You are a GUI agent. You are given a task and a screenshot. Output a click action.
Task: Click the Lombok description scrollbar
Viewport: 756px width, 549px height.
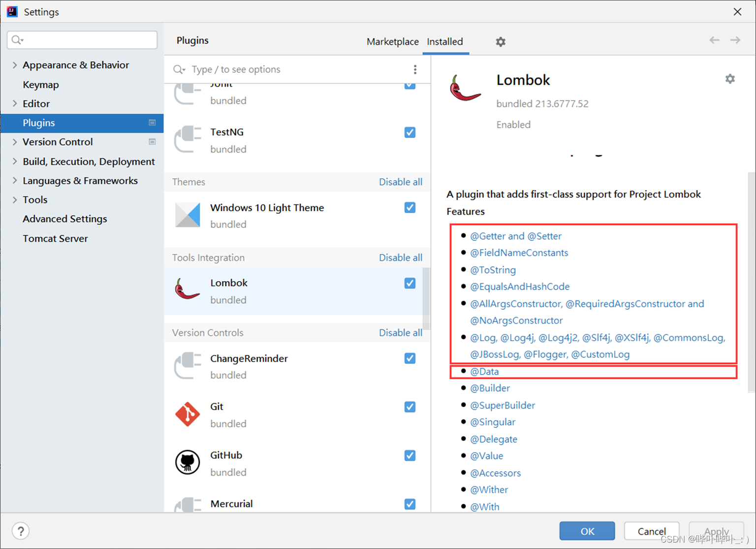click(751, 282)
